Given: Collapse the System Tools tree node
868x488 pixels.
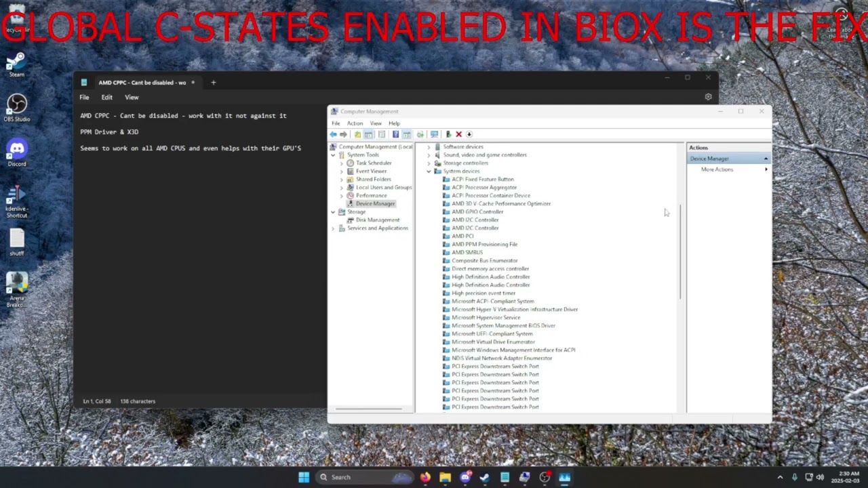Looking at the screenshot, I should point(333,155).
